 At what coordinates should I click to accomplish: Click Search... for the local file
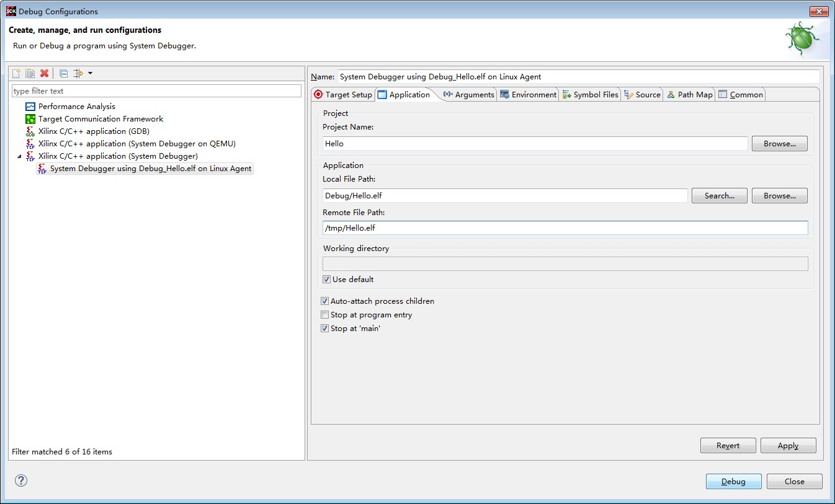click(x=720, y=195)
